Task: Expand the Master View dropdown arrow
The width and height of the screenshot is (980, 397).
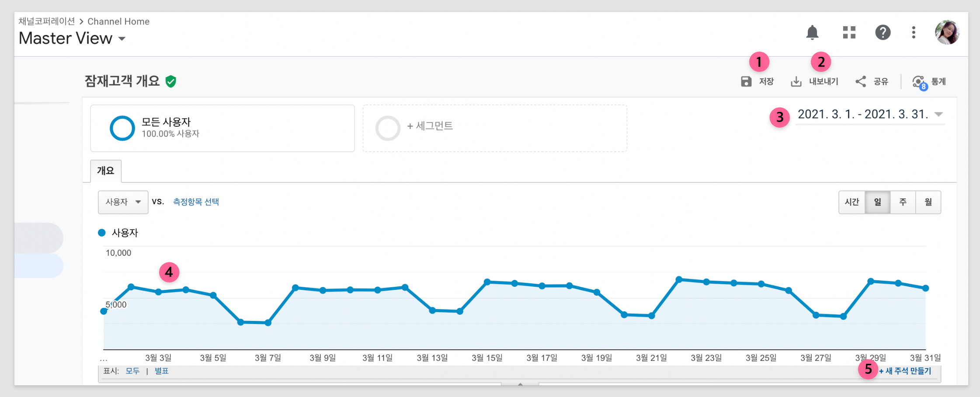Action: point(122,39)
